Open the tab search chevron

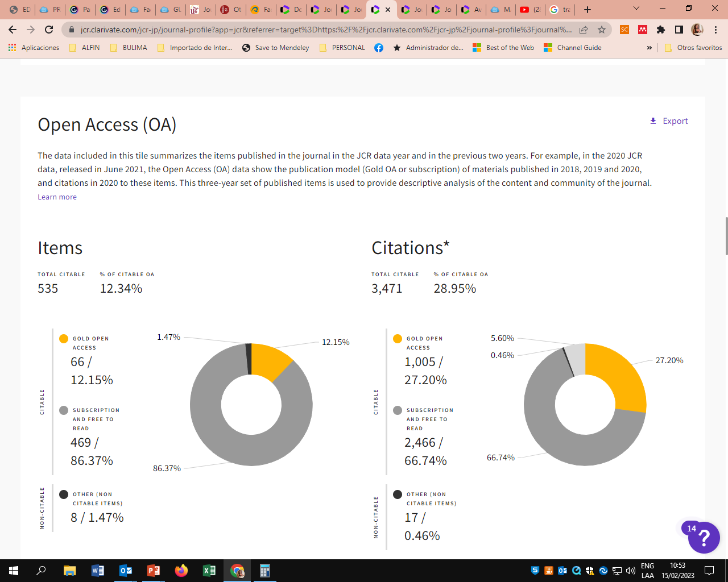tap(635, 10)
